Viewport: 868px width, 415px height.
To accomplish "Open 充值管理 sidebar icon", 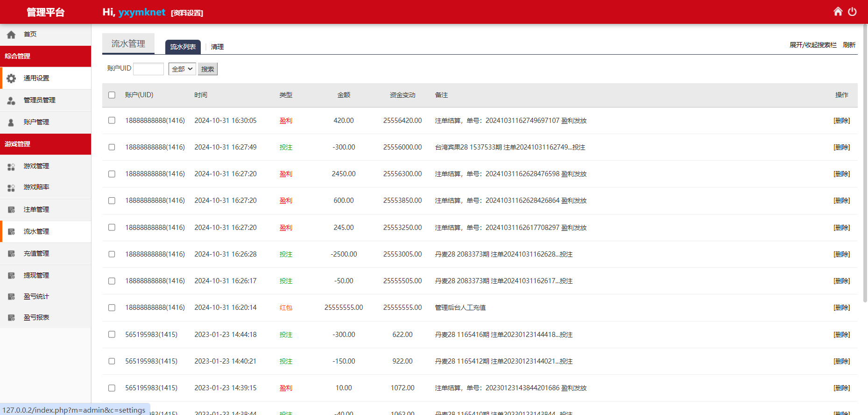I will 11,253.
